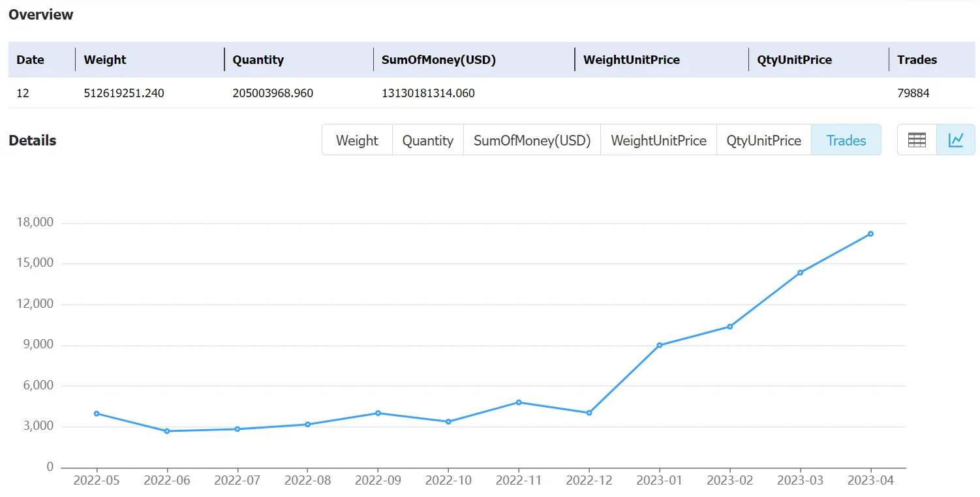Viewport: 980px width, 497px height.
Task: Click the money value 13130181314.060
Action: tap(428, 93)
